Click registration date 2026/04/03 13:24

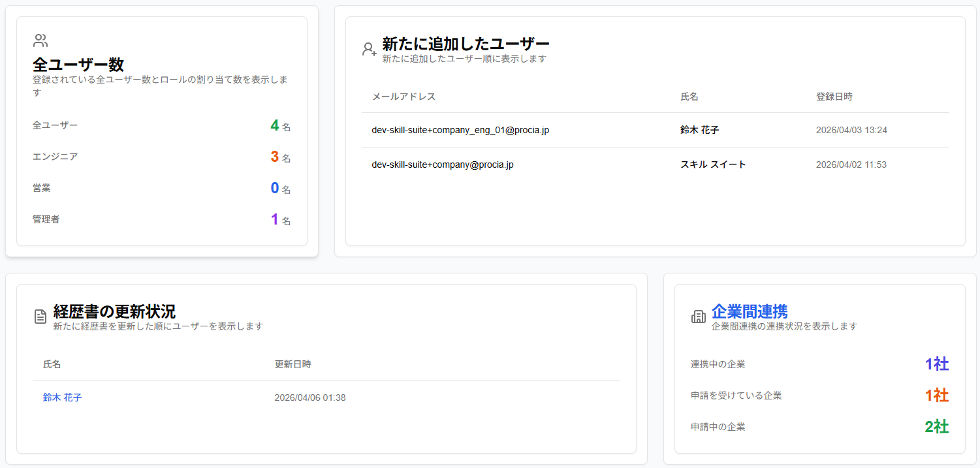(x=851, y=130)
